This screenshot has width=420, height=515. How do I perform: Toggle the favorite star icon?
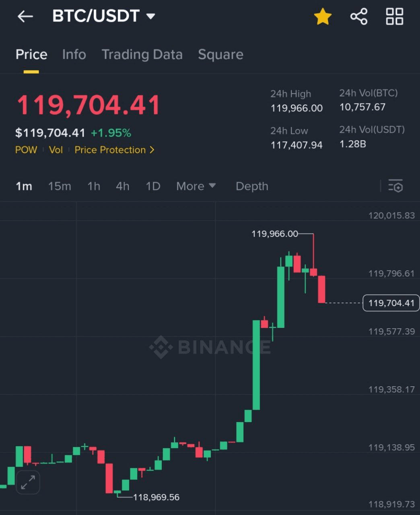(323, 17)
